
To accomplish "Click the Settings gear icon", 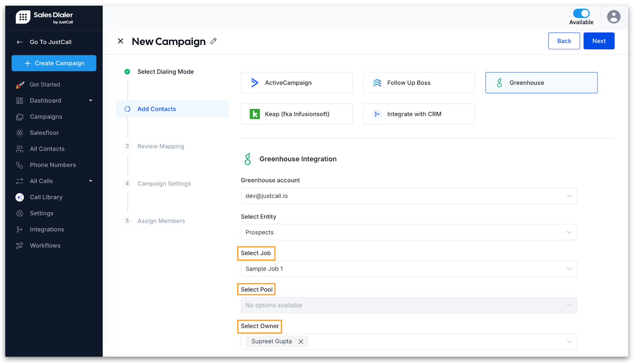I will (x=19, y=214).
